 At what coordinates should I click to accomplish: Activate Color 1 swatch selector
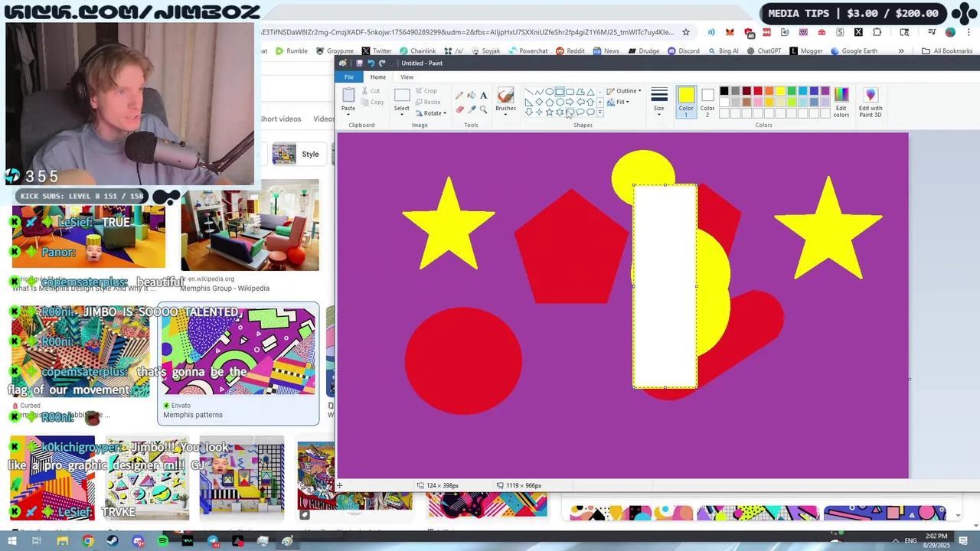(x=686, y=101)
